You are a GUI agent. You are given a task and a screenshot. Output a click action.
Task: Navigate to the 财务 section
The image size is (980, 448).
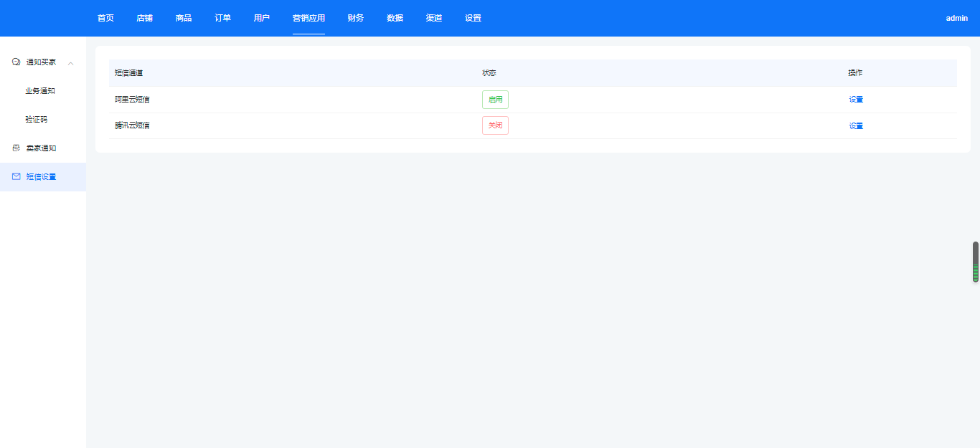[x=355, y=18]
